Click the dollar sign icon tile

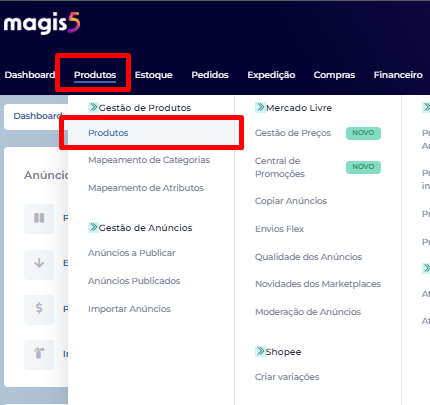[x=39, y=309]
